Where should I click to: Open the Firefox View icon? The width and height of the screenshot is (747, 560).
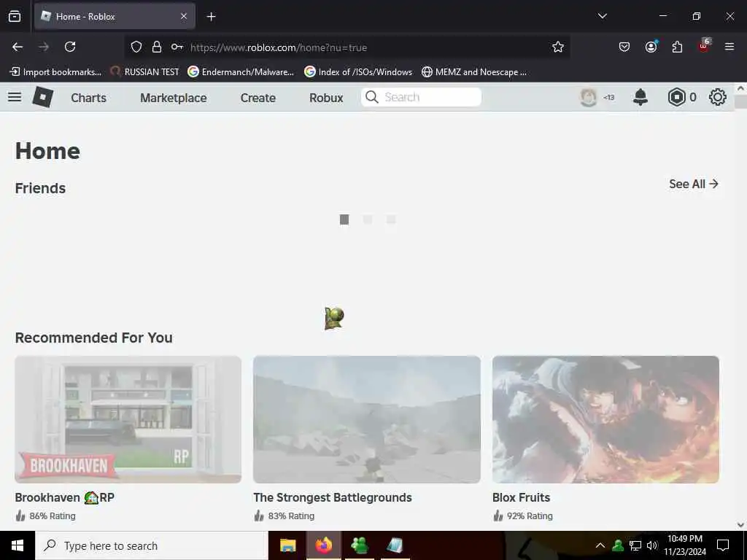pos(15,16)
